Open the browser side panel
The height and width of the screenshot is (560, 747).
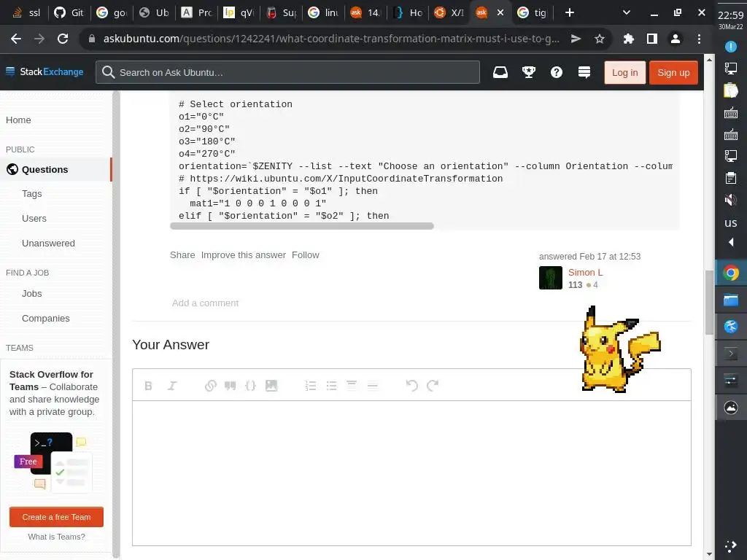tap(651, 39)
